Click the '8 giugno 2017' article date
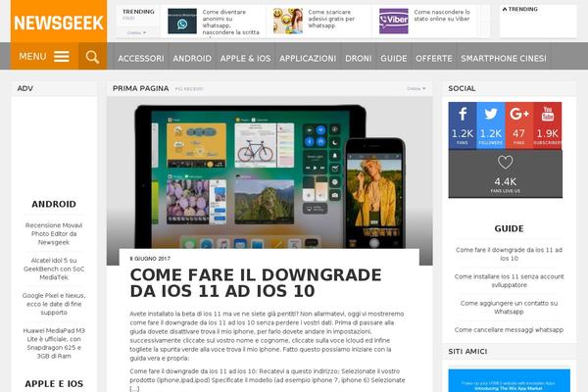This screenshot has width=588, height=392. tap(150, 259)
